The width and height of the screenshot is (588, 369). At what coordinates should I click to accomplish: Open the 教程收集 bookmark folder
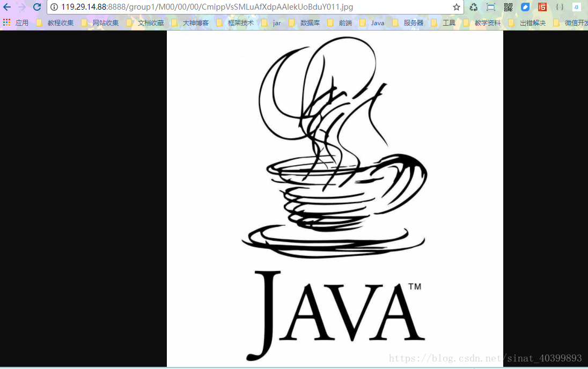pos(55,23)
